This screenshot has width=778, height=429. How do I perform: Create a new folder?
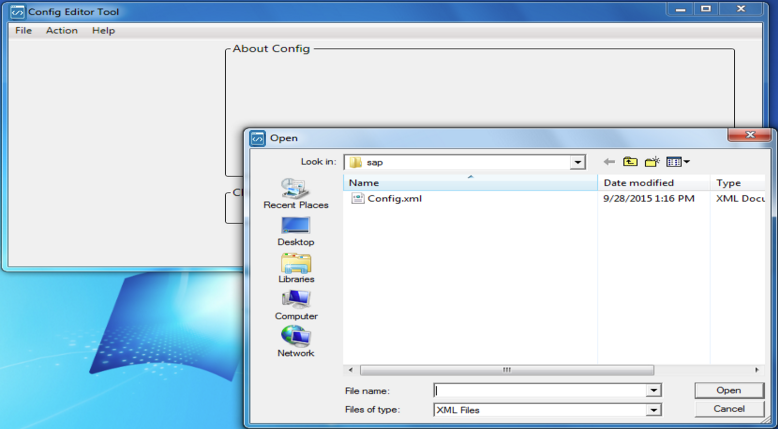(652, 162)
